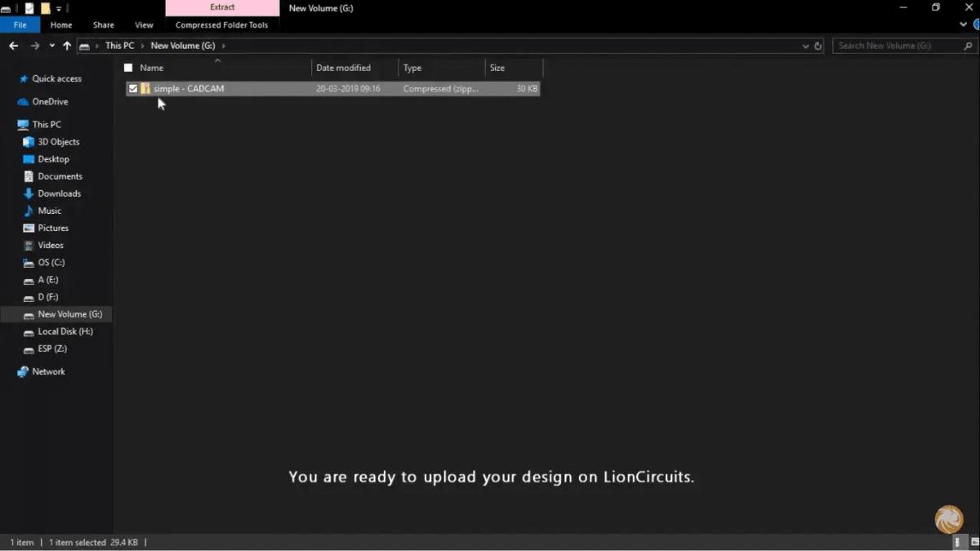Open the File menu
980x551 pixels.
[20, 25]
